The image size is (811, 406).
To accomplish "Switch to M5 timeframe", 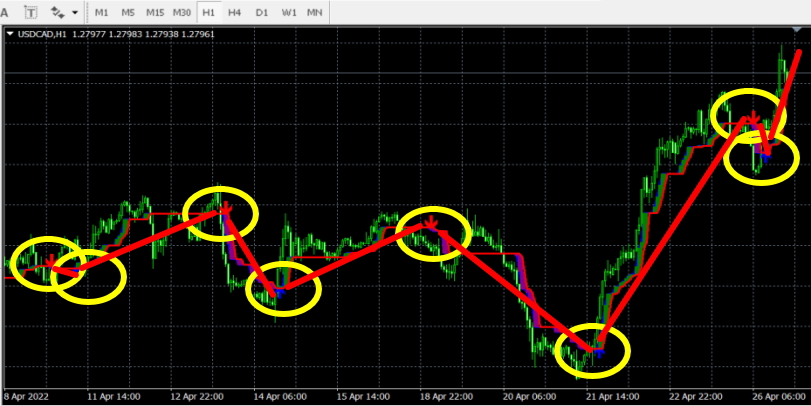I will click(128, 12).
